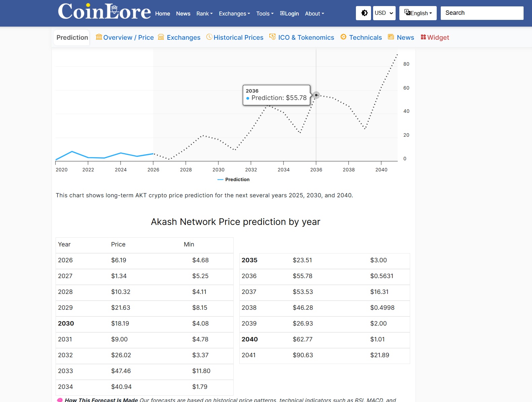This screenshot has width=532, height=402.
Task: Select the $0.5631 min for 2036
Action: click(x=382, y=276)
